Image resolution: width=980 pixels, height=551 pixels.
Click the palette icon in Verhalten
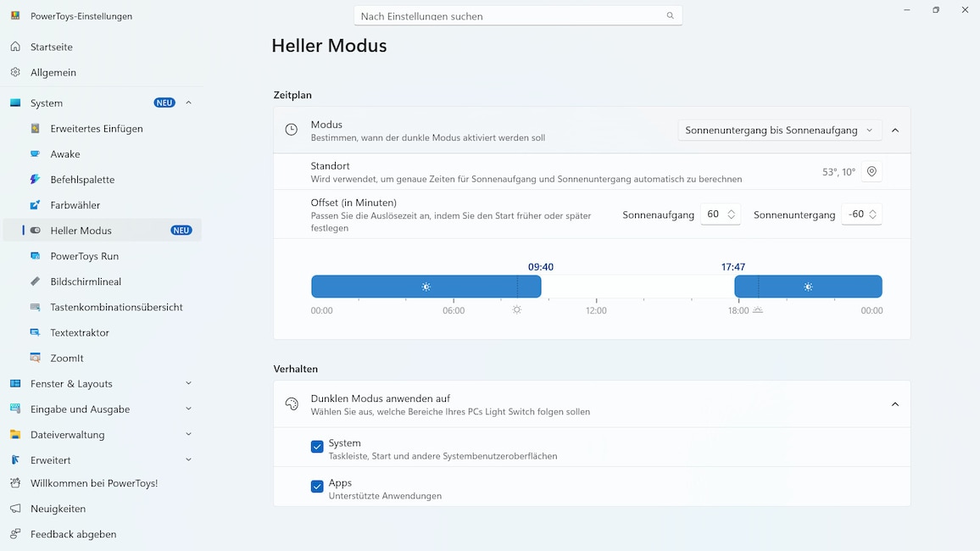(292, 404)
